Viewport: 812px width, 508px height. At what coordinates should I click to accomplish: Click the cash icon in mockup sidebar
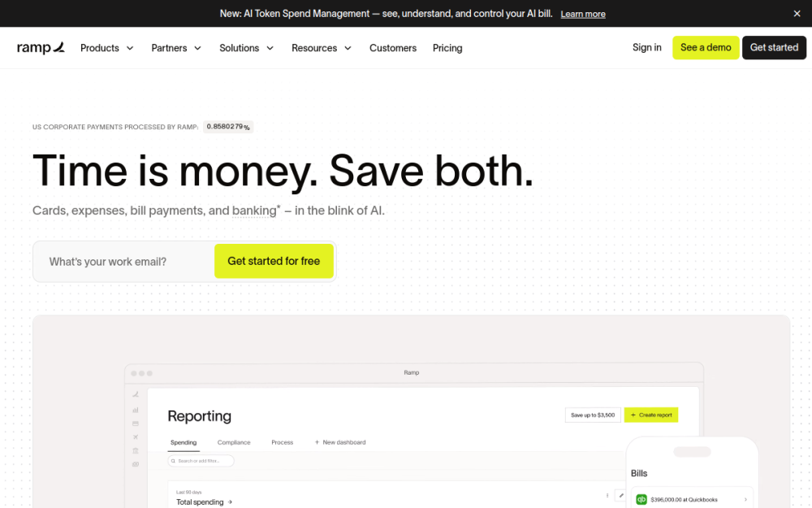click(136, 464)
